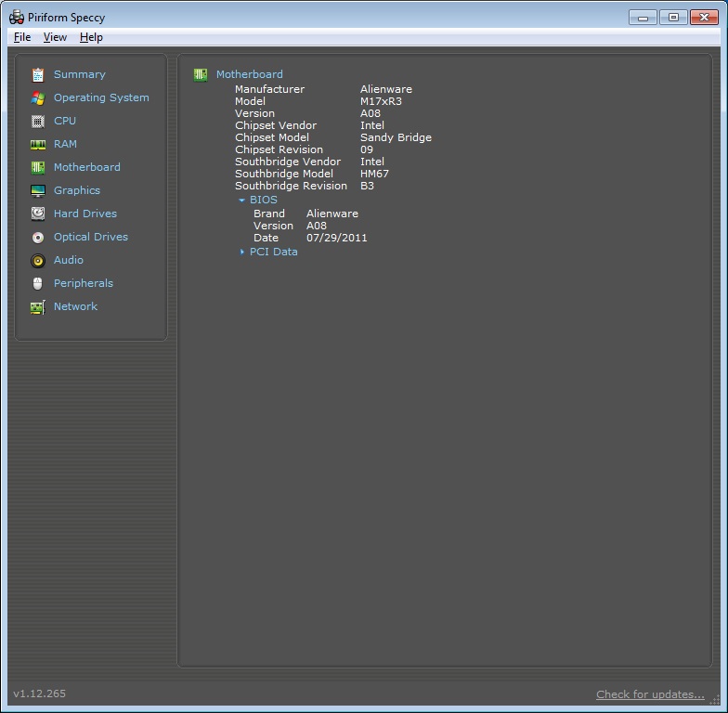Open the Optical Drives section
Image resolution: width=728 pixels, height=713 pixels.
pyautogui.click(x=91, y=237)
